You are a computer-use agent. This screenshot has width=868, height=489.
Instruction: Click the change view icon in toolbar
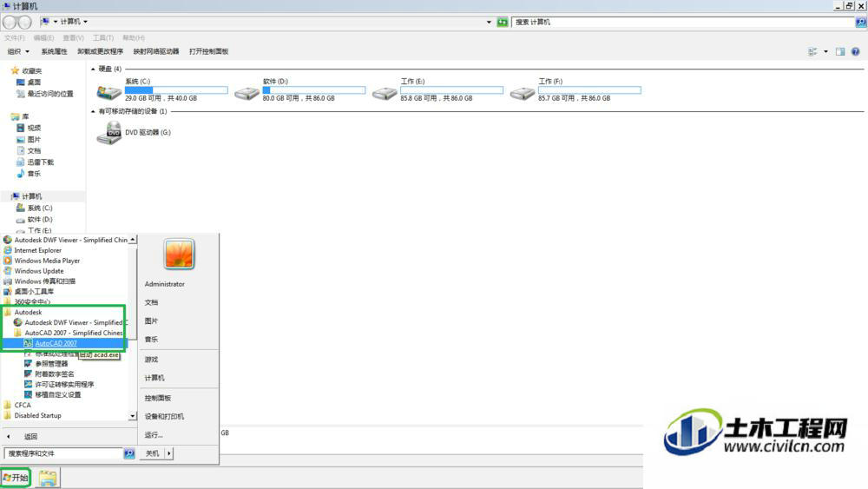[x=812, y=51]
